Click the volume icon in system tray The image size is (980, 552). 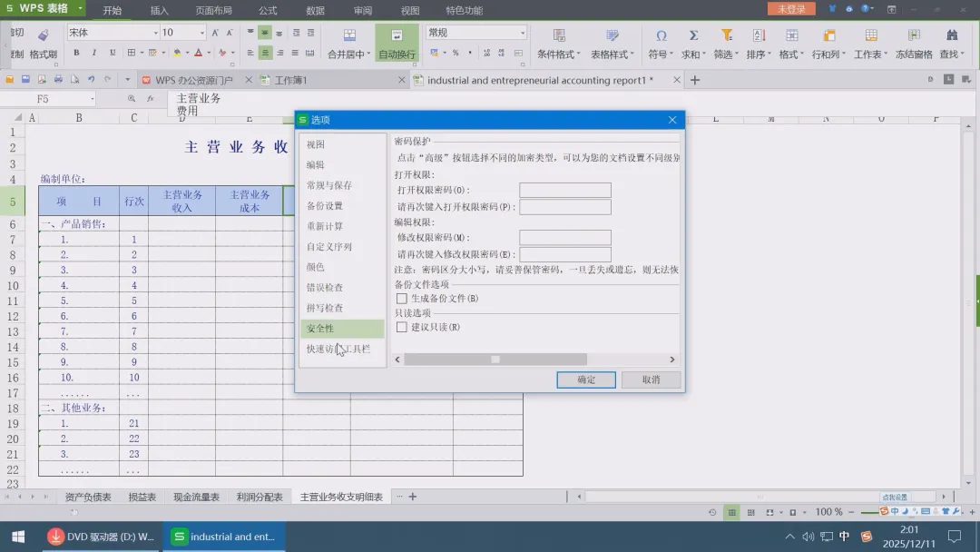pyautogui.click(x=808, y=537)
